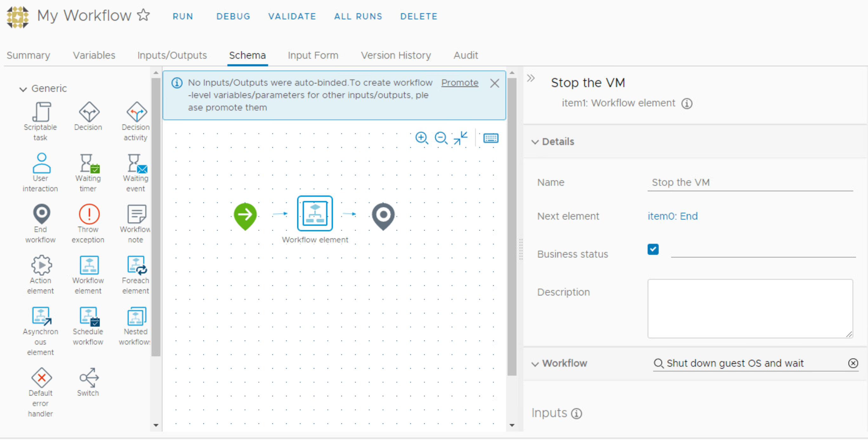
Task: Click the Name input field
Action: coord(750,183)
